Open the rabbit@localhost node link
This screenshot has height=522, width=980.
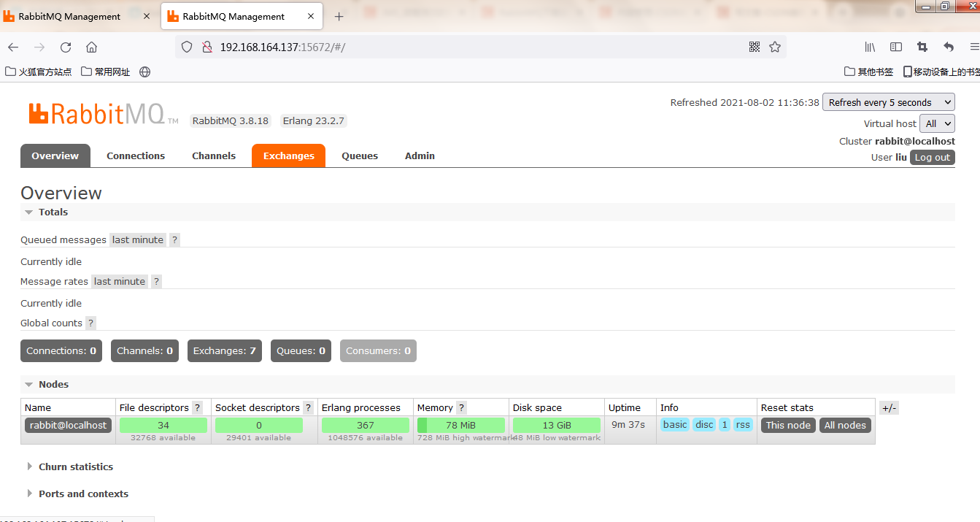[69, 425]
